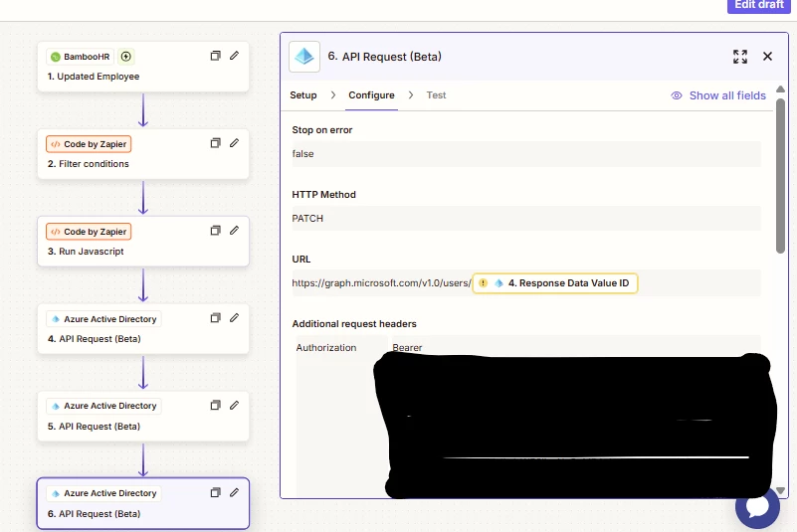Click Azure Active Directory badge in step 6
Screen dimensions: 797x532
[103, 493]
